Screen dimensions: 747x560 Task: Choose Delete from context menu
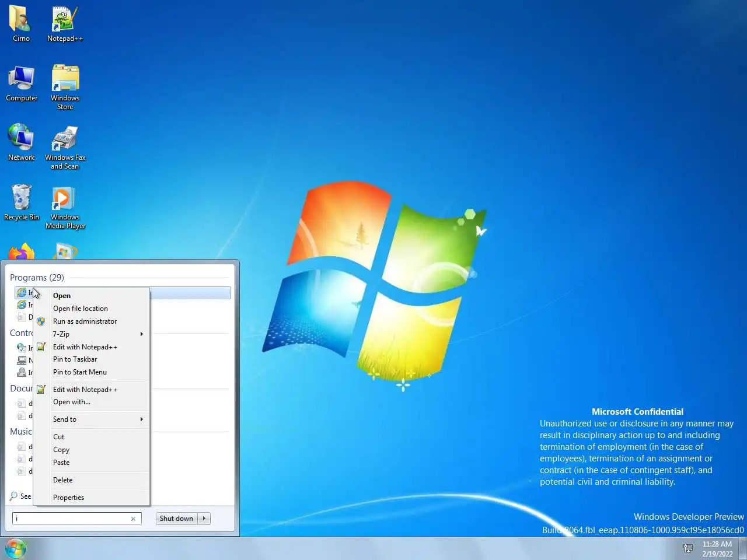coord(92,480)
